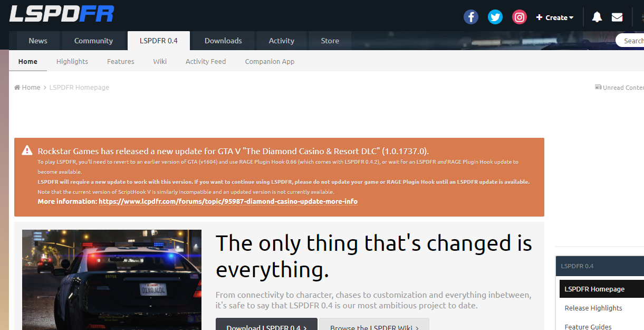Screen dimensions: 644x330
Task: Open the LSPDFR Facebook page icon
Action: pyautogui.click(x=471, y=17)
